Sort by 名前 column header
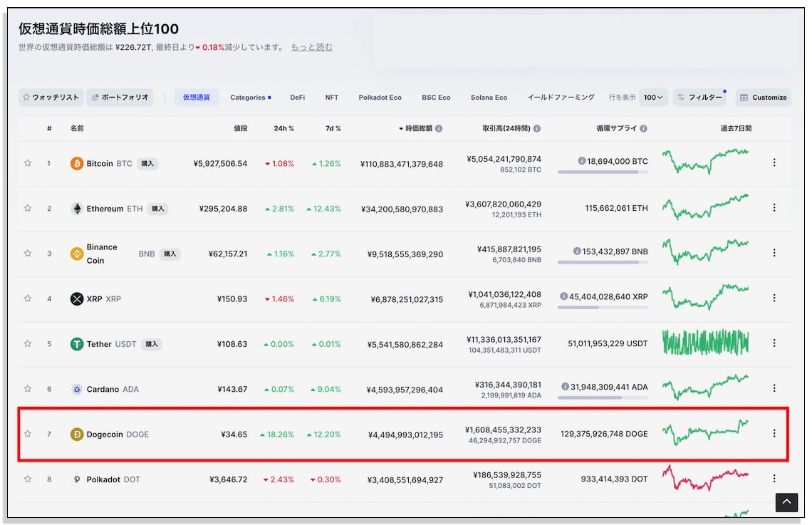The image size is (812, 525). coord(77,128)
